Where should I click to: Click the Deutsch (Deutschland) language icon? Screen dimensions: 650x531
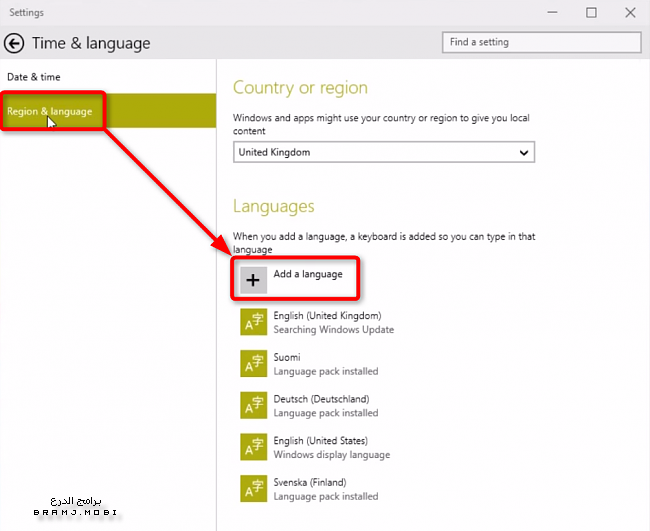pos(253,405)
